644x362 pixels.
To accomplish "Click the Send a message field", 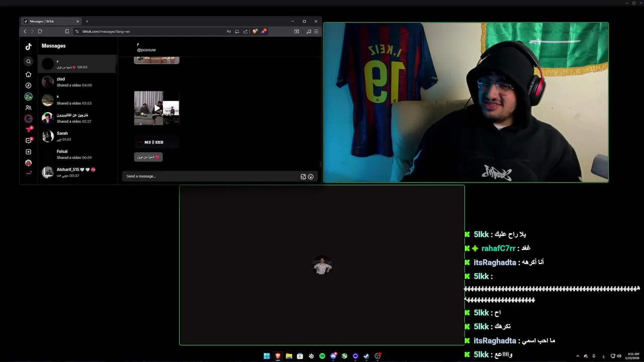I will coord(211,176).
